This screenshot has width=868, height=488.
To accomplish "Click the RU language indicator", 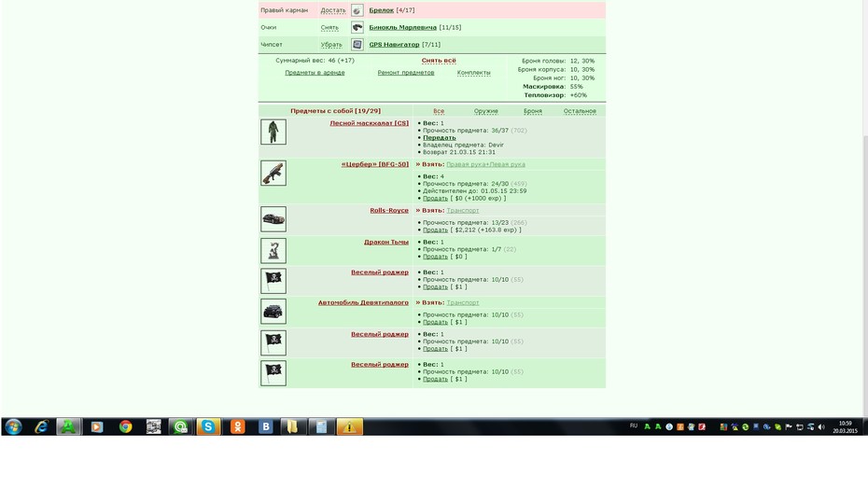I will click(634, 426).
